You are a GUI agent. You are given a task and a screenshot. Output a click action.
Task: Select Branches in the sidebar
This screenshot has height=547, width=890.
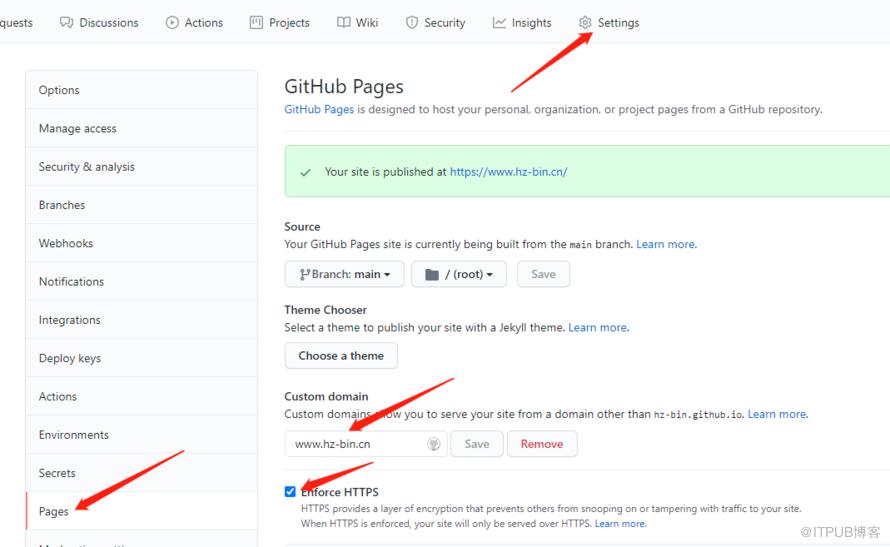tap(141, 205)
